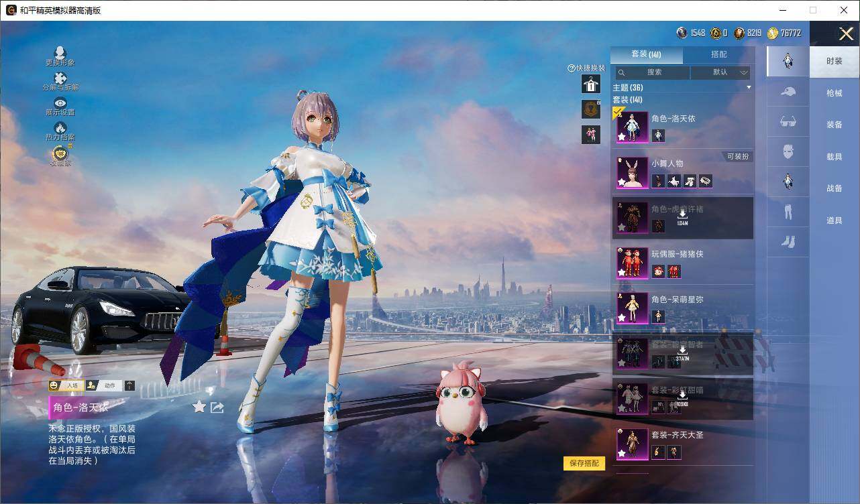Click 洛天依 outfit component small icon
Screen dimensions: 860x504
click(x=658, y=136)
